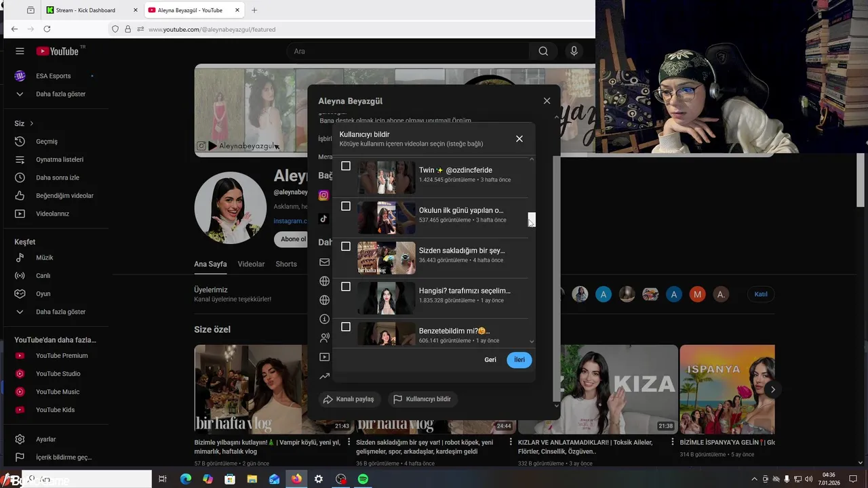The width and height of the screenshot is (868, 488).
Task: Tick the 'Benzetebildim mi?' video checkbox
Action: click(x=346, y=327)
